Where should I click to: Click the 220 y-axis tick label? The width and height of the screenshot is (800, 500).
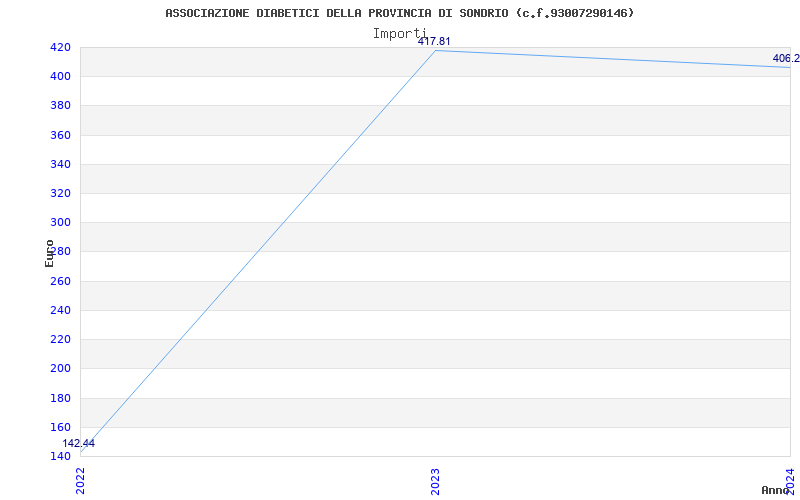click(x=60, y=339)
